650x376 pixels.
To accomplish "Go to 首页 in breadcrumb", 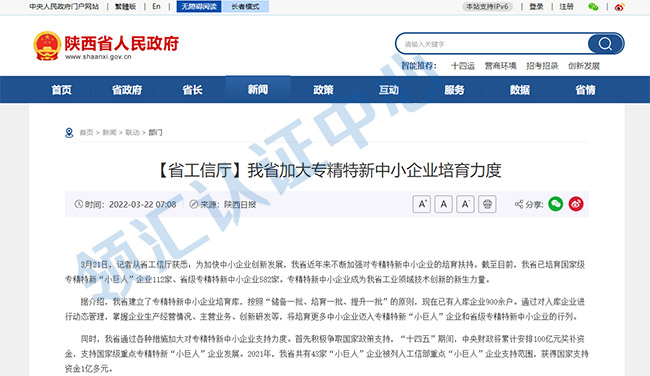I will [x=86, y=133].
